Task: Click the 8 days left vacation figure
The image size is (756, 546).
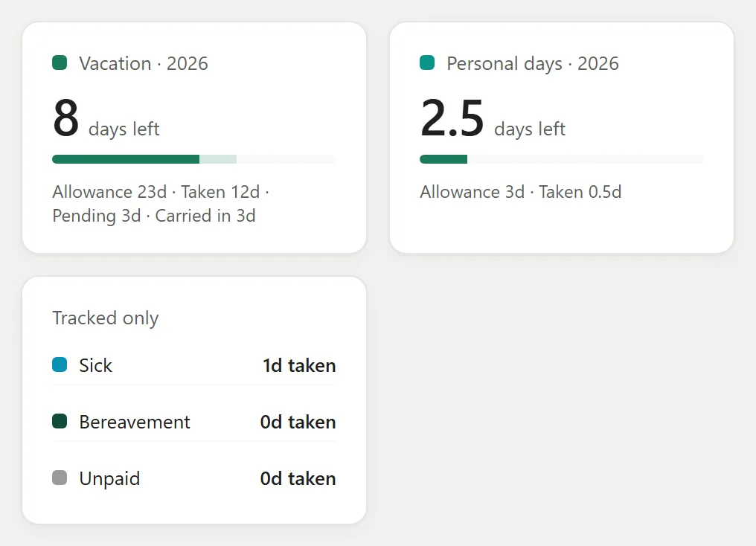Action: (x=106, y=118)
